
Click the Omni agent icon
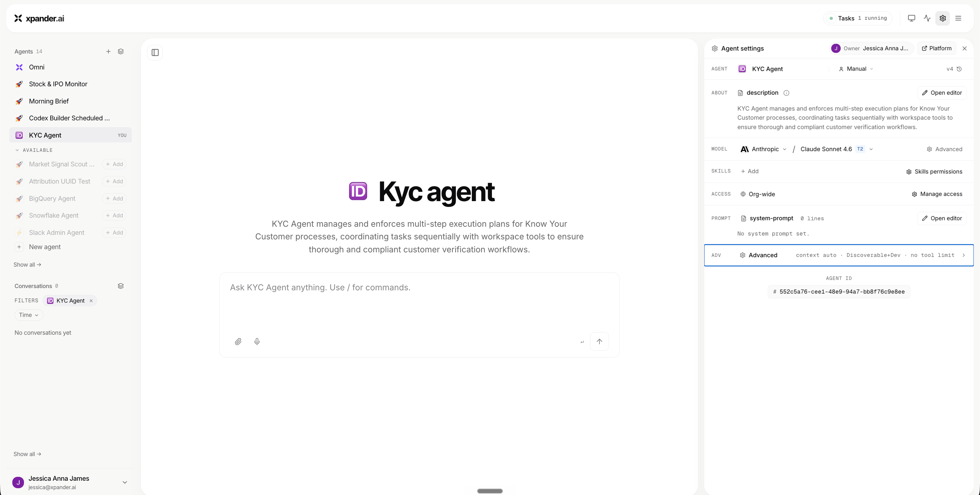[x=19, y=67]
